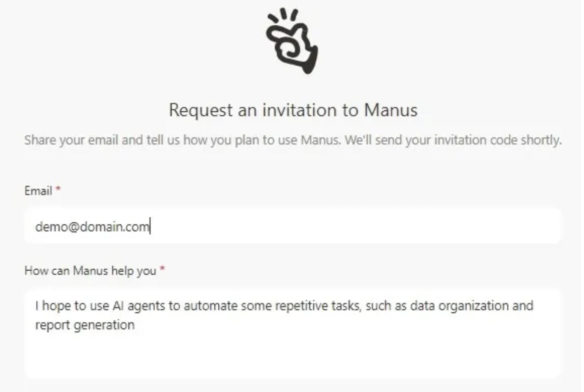Click the Email field label
Screen dimensions: 584x392
click(38, 190)
